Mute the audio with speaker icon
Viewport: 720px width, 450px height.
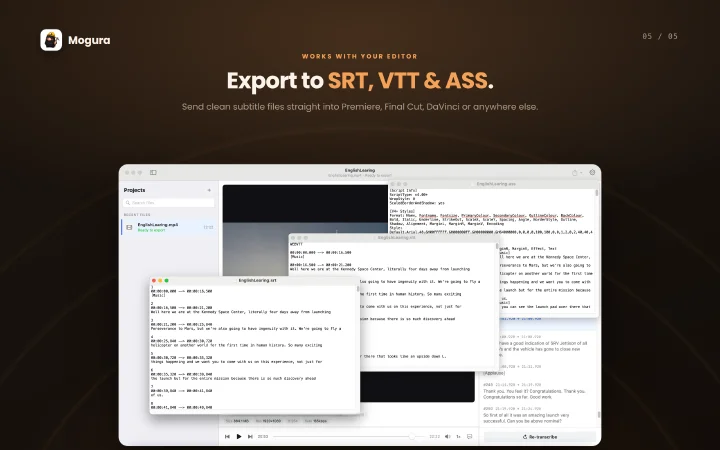448,437
